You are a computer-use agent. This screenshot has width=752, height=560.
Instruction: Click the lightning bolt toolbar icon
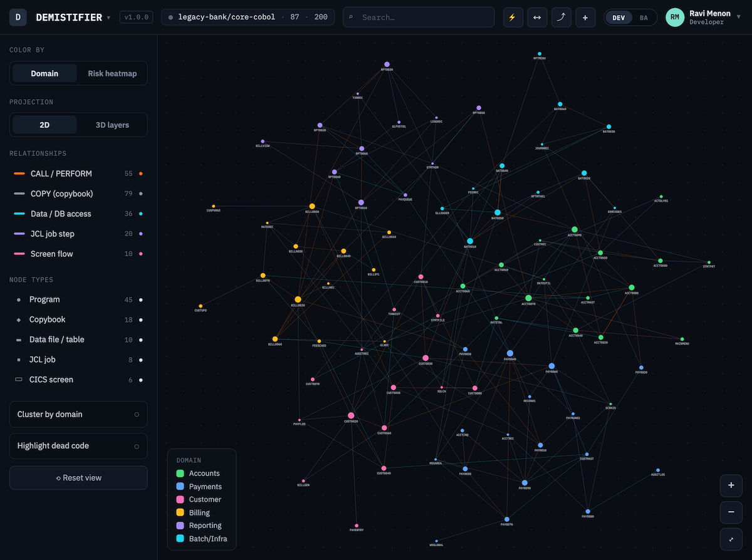coord(513,18)
